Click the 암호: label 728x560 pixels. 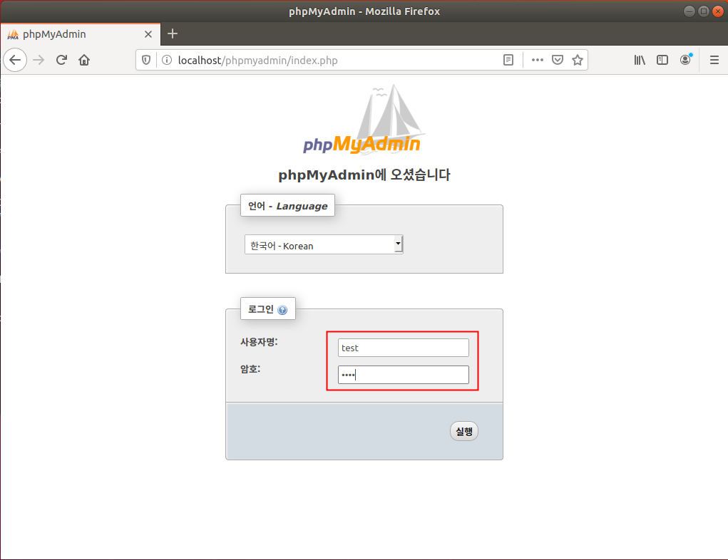point(250,369)
